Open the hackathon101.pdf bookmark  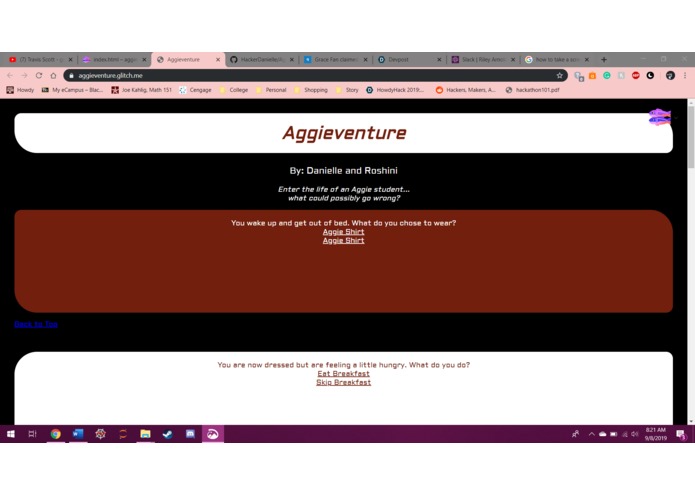coord(532,90)
